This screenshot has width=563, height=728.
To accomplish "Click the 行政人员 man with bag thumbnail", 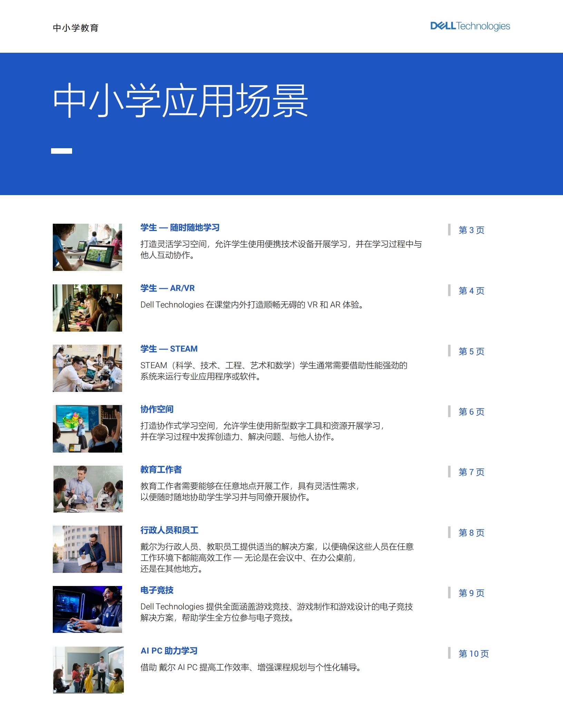I will tap(87, 549).
